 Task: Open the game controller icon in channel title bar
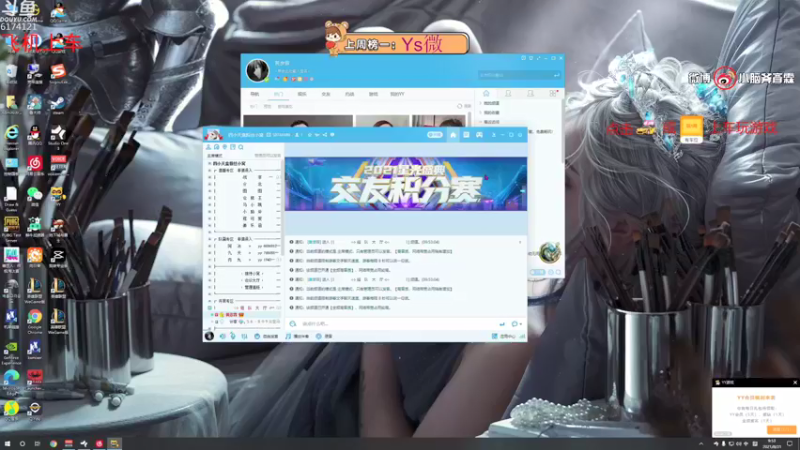(480, 135)
